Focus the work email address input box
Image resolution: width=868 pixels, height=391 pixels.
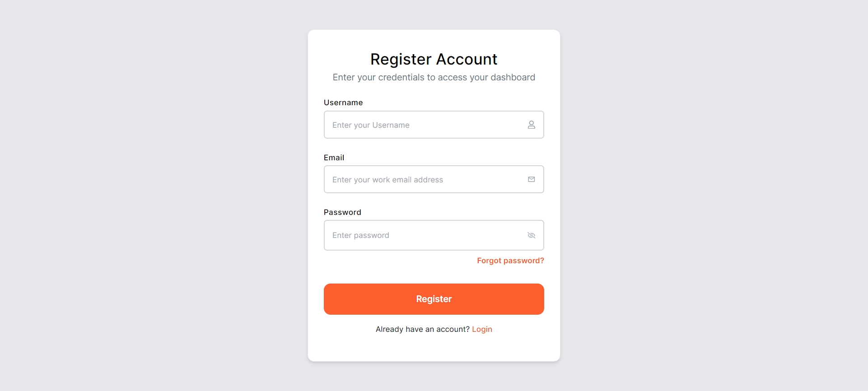(434, 179)
